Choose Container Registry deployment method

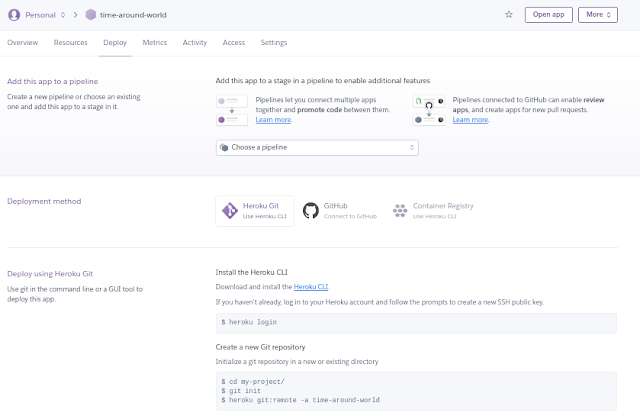[433, 211]
